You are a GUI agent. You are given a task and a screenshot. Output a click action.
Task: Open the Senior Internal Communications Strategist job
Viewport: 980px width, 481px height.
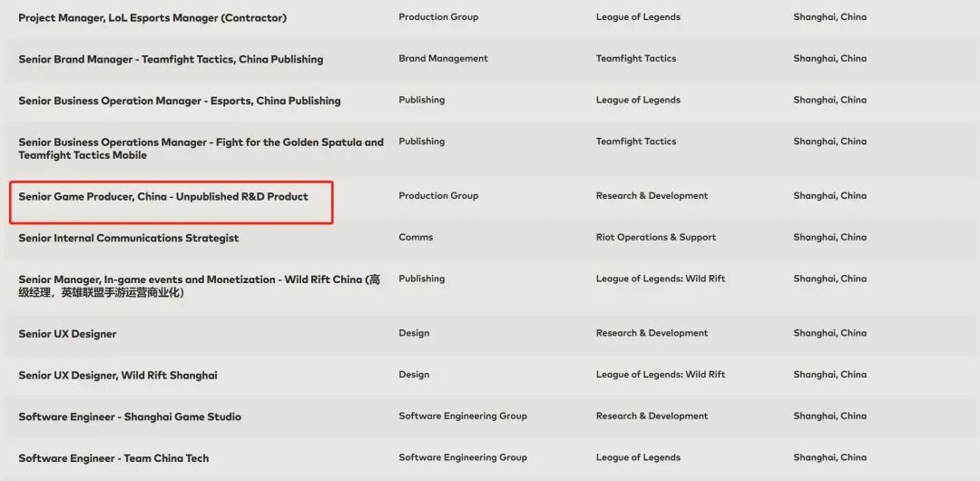coord(128,238)
